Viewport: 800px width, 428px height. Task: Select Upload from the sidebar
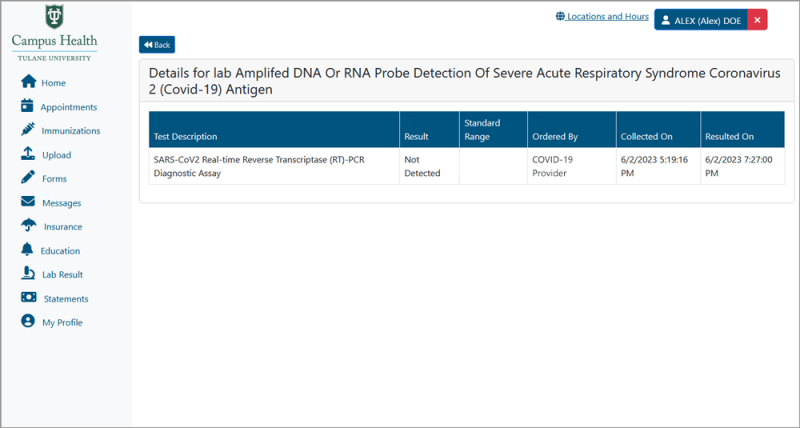[57, 155]
